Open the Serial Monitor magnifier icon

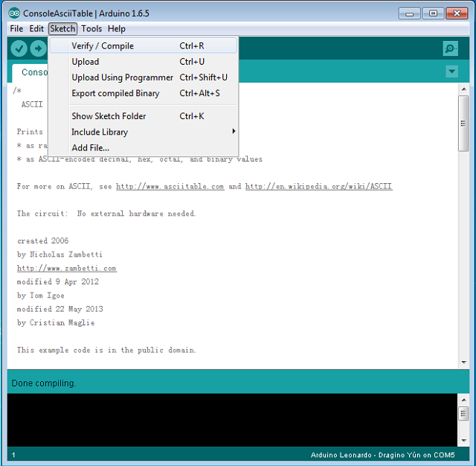[x=450, y=48]
